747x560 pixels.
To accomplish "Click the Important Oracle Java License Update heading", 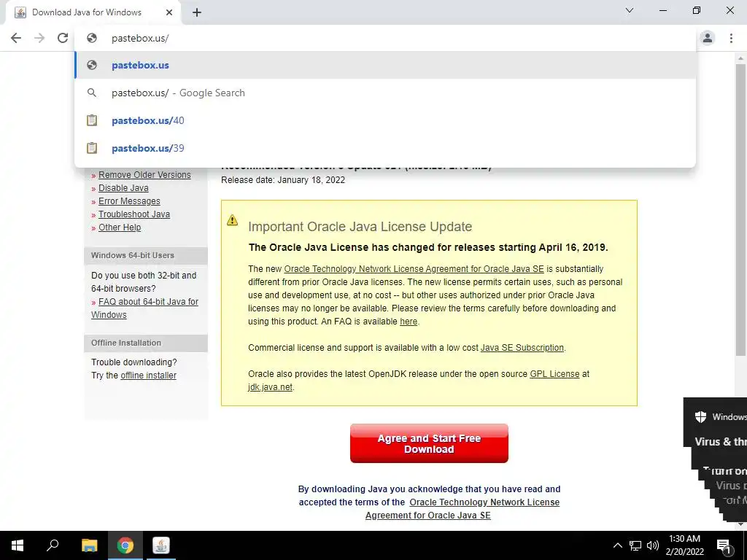I will click(x=360, y=227).
